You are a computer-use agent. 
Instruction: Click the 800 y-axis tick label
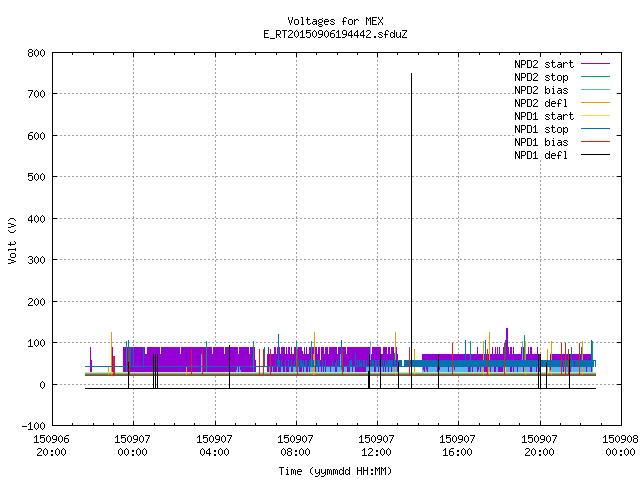(37, 53)
